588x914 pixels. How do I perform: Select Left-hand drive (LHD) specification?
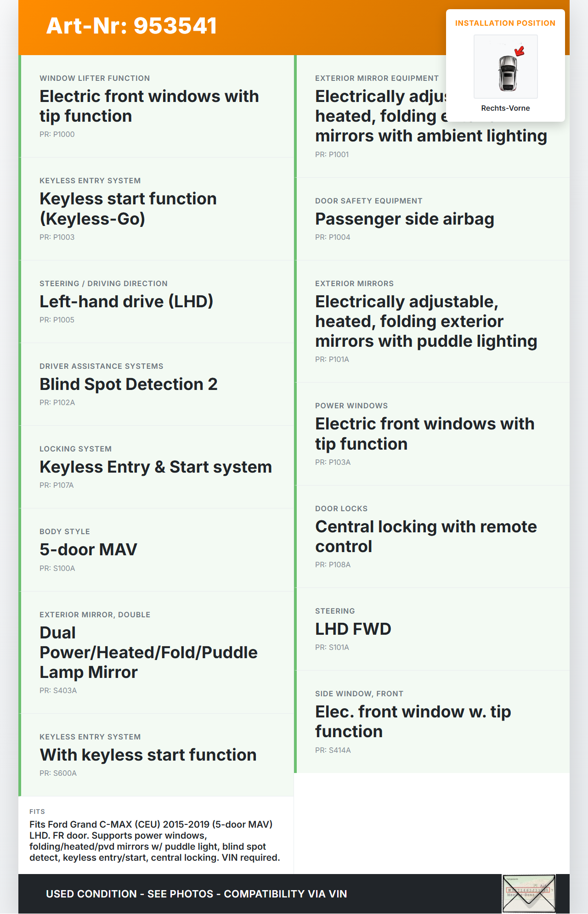click(x=126, y=302)
